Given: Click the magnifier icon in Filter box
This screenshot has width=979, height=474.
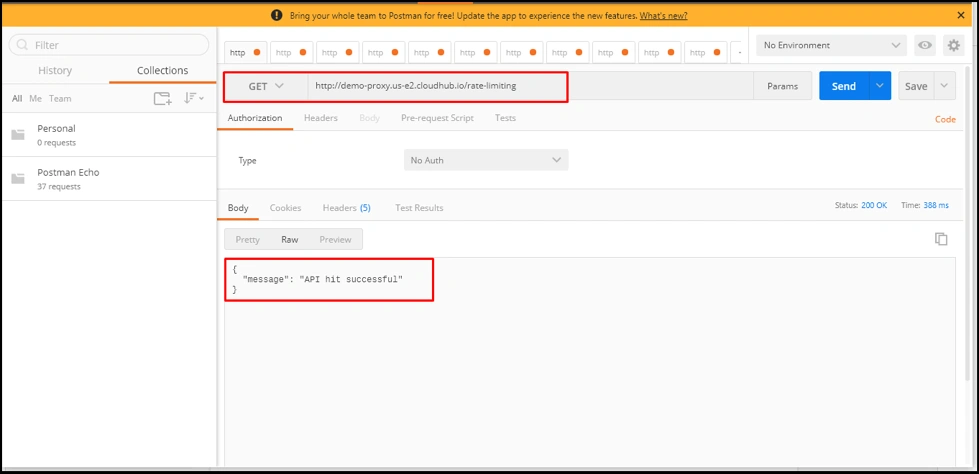Looking at the screenshot, I should [x=22, y=45].
